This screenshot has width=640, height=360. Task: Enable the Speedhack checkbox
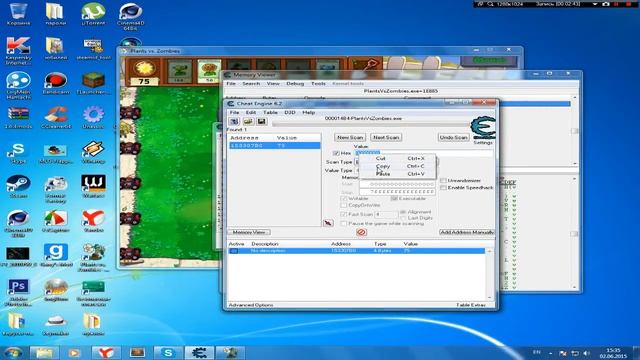(x=443, y=188)
